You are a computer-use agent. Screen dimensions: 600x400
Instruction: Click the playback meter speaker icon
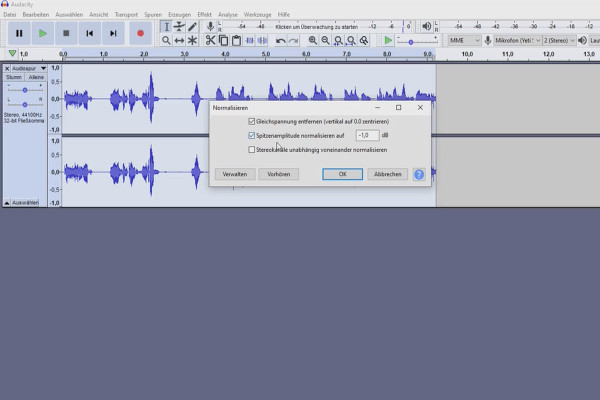(426, 26)
